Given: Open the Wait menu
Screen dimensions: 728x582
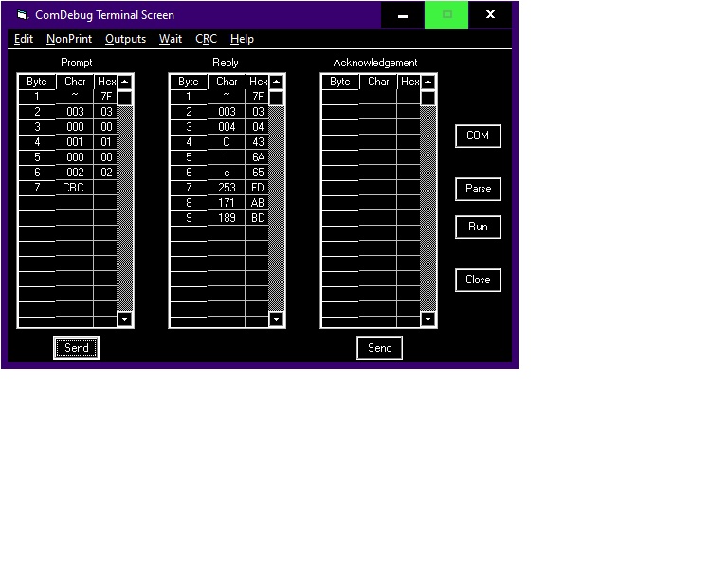Looking at the screenshot, I should 171,39.
